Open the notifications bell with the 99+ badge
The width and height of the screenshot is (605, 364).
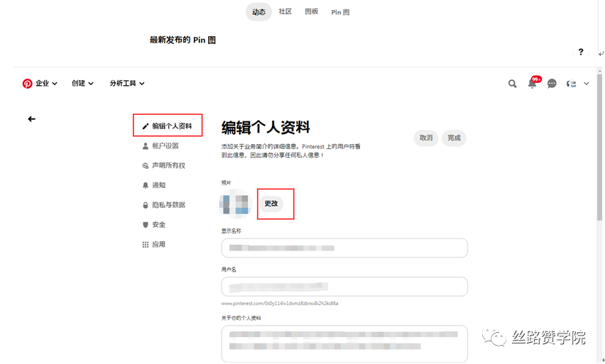point(532,83)
